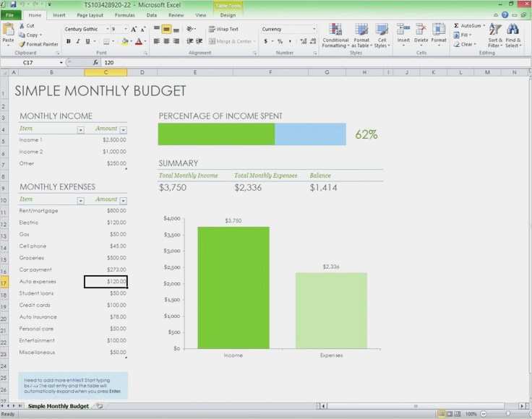
Task: Toggle Wrap Text
Action: click(x=223, y=29)
